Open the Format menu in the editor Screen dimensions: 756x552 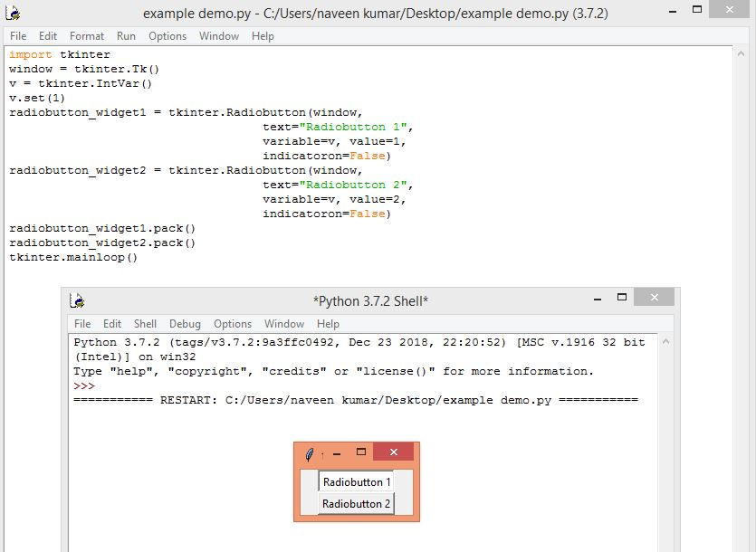(87, 36)
